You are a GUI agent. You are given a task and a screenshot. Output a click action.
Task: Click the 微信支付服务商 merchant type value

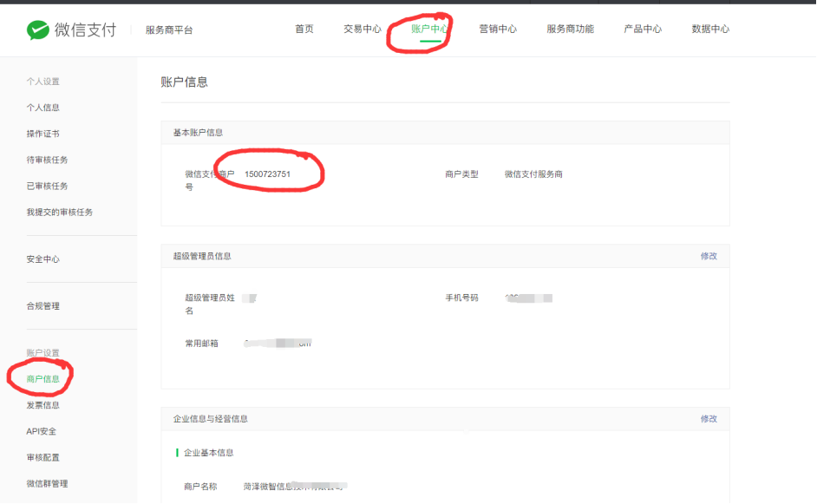(533, 174)
